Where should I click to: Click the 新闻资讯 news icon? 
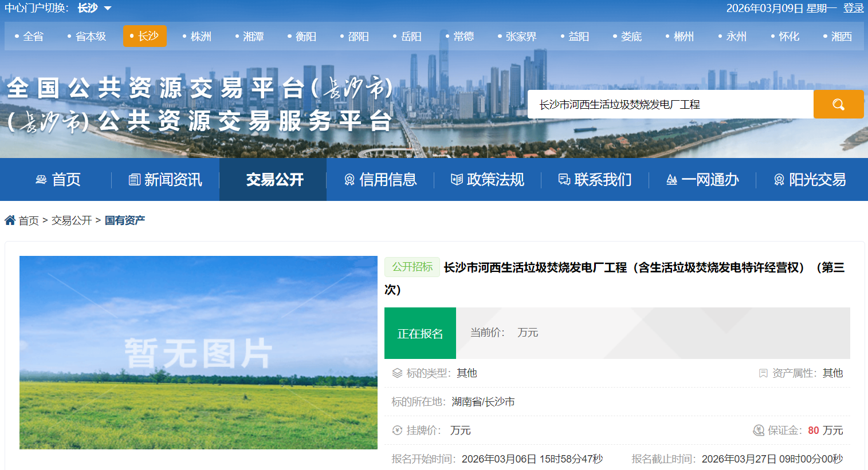click(x=134, y=180)
